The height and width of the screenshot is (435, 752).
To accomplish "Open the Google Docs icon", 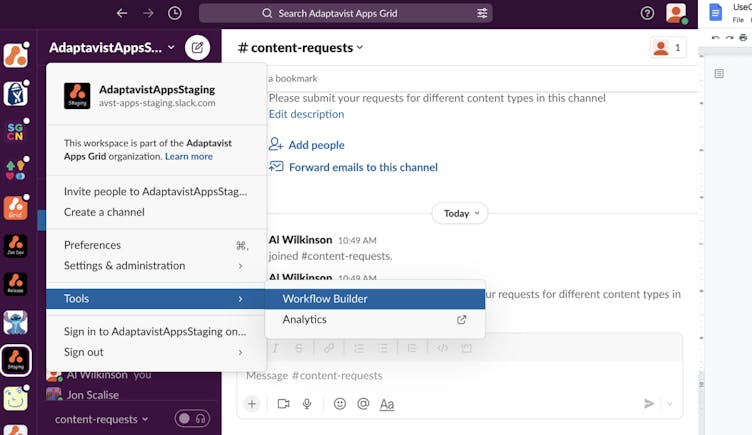I will [716, 12].
